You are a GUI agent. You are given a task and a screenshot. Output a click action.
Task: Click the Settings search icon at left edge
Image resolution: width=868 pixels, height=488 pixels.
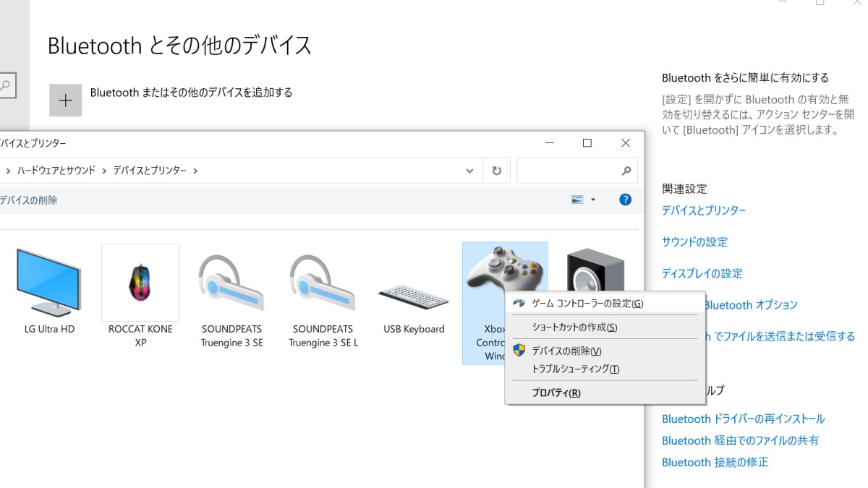[6, 86]
